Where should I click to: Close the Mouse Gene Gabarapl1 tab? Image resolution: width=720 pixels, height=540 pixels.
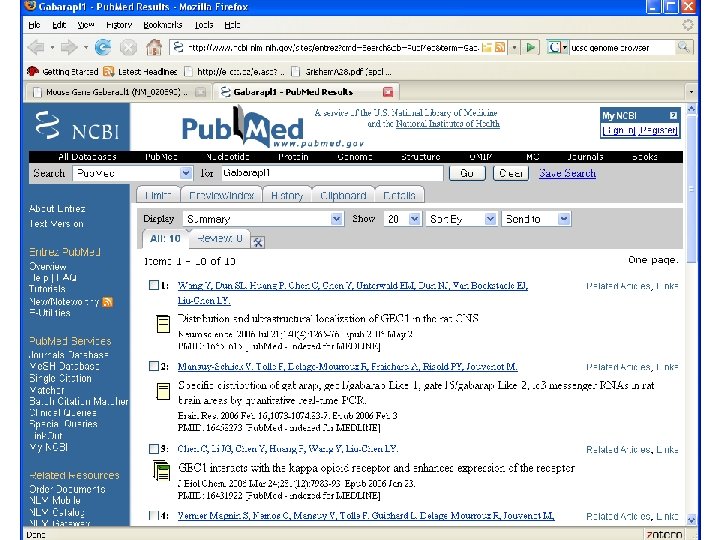(x=200, y=92)
